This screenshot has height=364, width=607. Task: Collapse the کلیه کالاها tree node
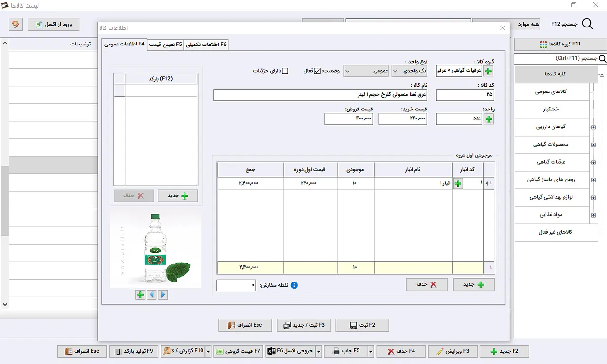pyautogui.click(x=602, y=74)
